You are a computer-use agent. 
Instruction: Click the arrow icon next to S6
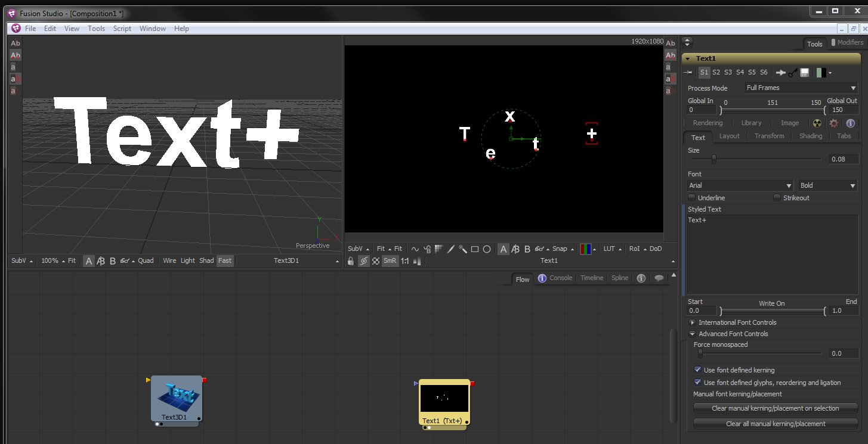coord(781,73)
